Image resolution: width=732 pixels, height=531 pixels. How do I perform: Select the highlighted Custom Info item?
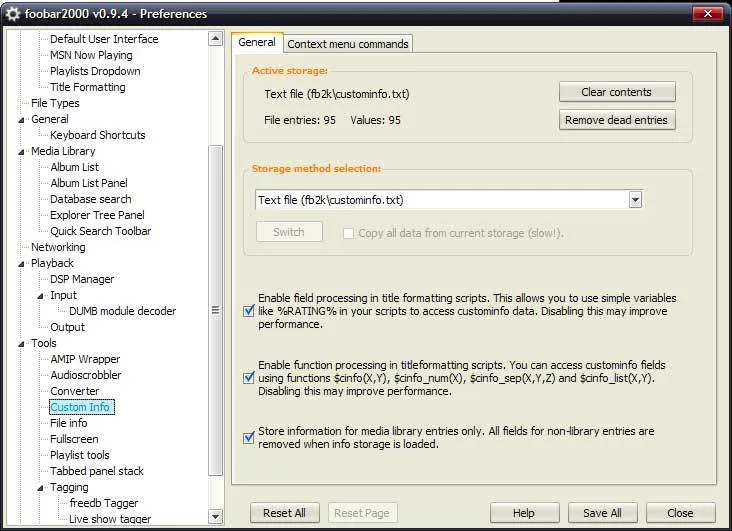click(x=82, y=407)
